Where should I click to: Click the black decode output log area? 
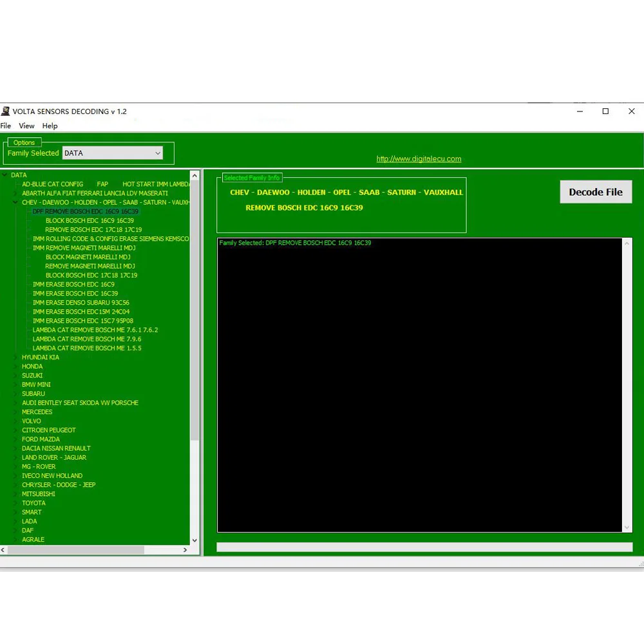click(420, 385)
